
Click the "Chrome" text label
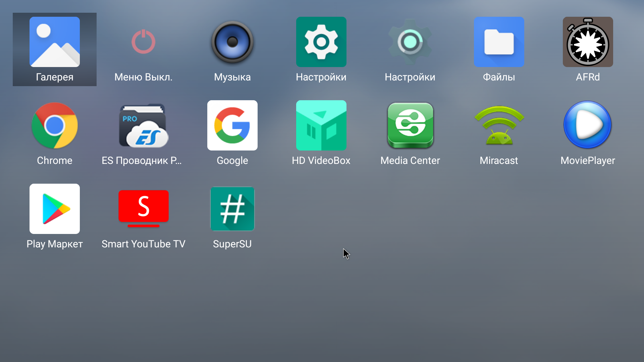pyautogui.click(x=55, y=161)
